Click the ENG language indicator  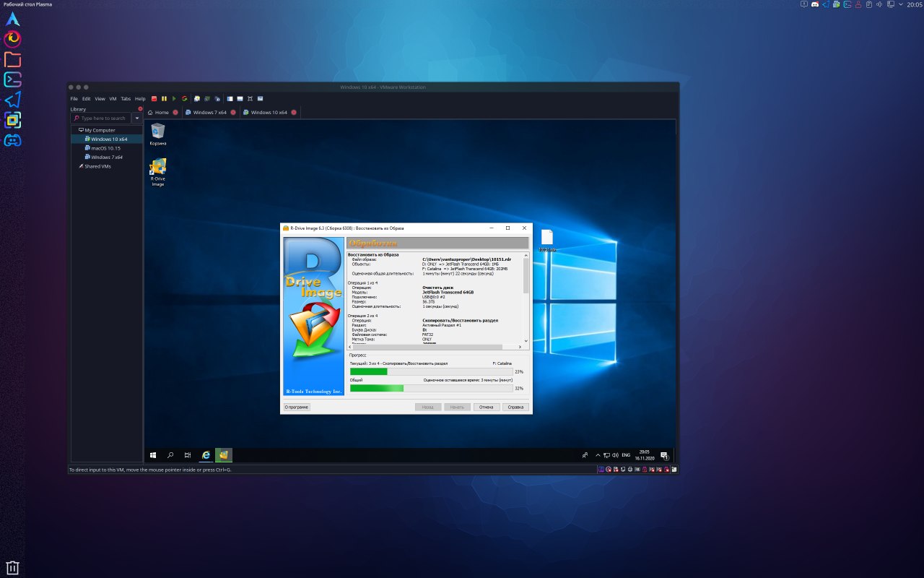click(x=626, y=455)
